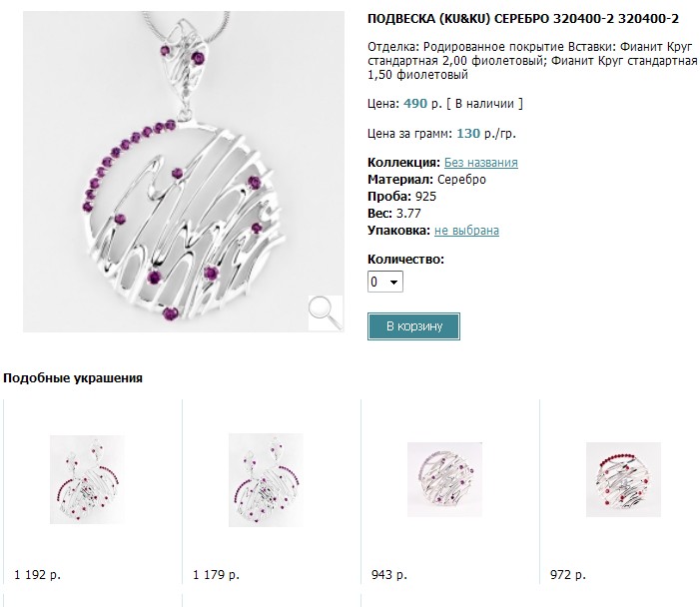Viewport: 700px width, 607px height.
Task: Open second similar item priced 1 179 р.
Action: [x=266, y=480]
